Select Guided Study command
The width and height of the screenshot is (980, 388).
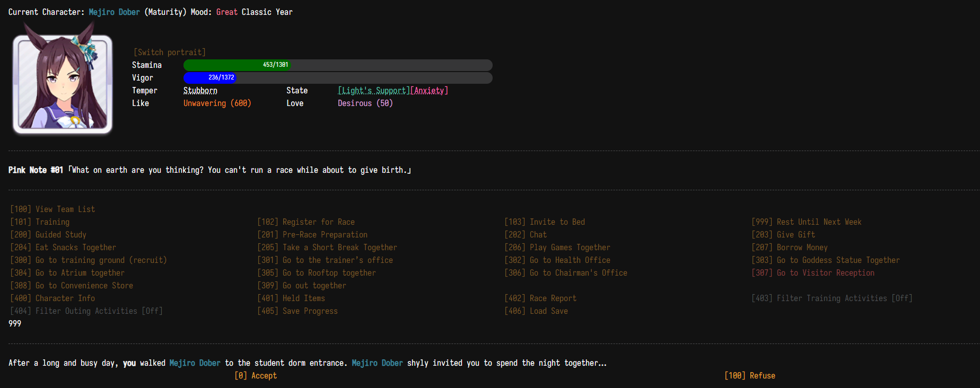tap(48, 235)
